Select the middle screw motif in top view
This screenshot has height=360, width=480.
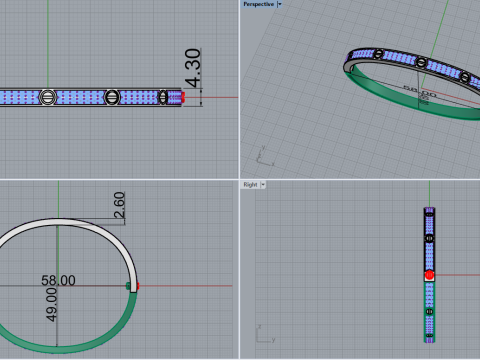(x=112, y=97)
